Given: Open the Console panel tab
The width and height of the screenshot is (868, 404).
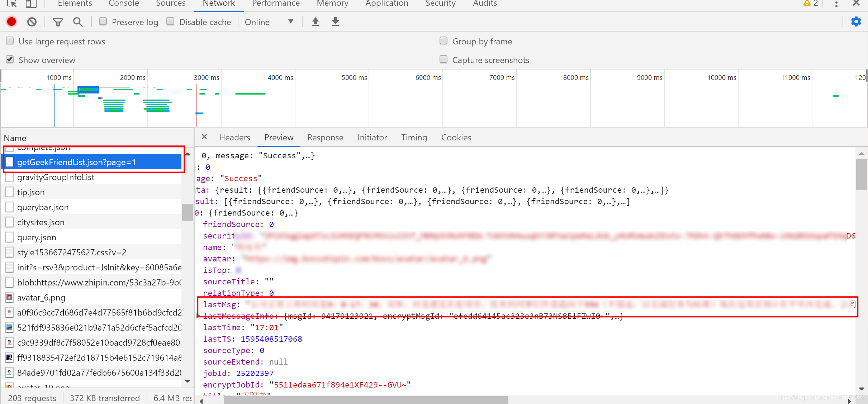Looking at the screenshot, I should [124, 4].
